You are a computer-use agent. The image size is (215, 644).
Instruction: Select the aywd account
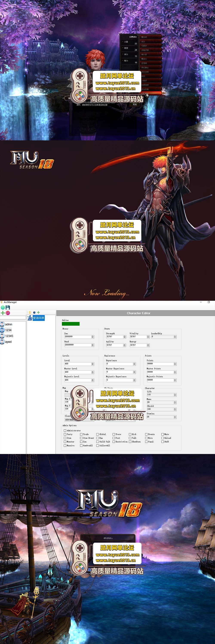pyautogui.click(x=8, y=342)
